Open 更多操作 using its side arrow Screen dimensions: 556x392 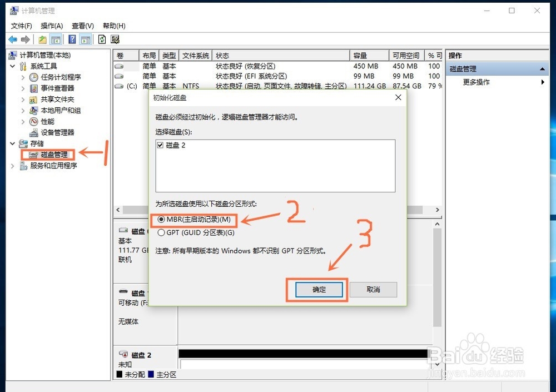coord(543,82)
